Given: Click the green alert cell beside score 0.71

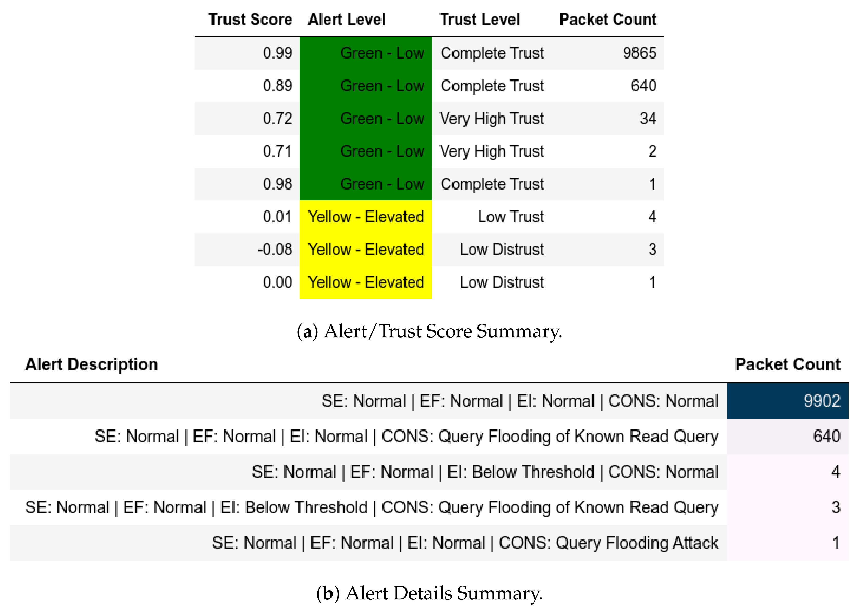Looking at the screenshot, I should point(366,151).
